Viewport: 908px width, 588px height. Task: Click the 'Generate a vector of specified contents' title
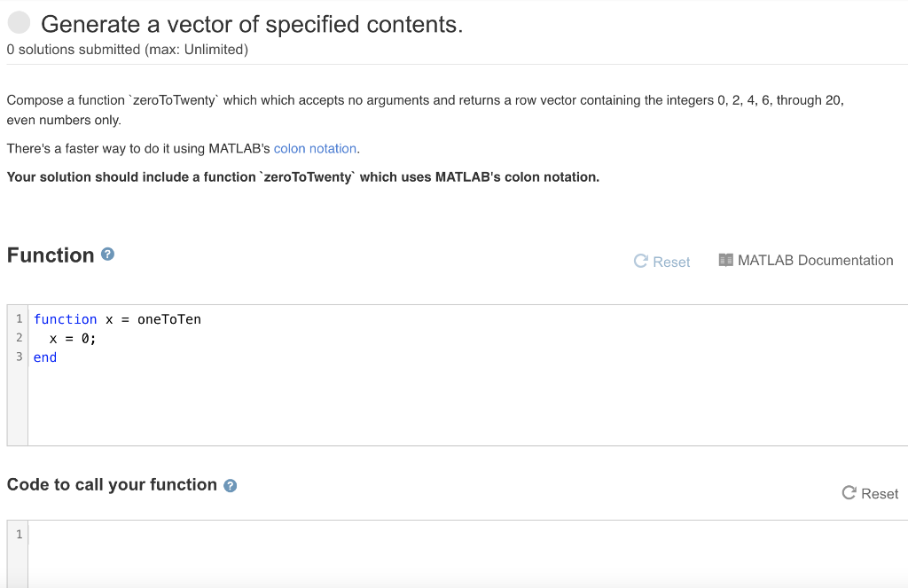tap(252, 24)
